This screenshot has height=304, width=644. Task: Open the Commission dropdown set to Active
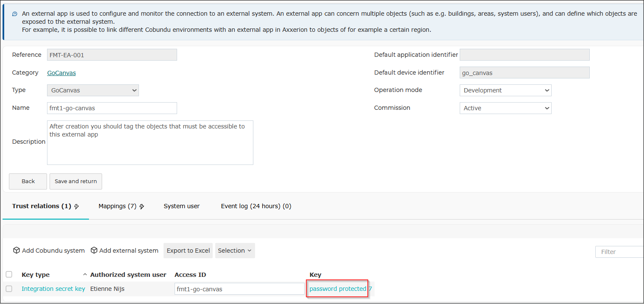(x=505, y=108)
